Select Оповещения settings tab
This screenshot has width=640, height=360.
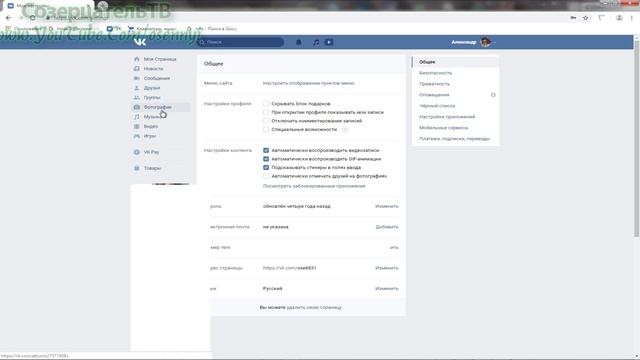[x=434, y=95]
